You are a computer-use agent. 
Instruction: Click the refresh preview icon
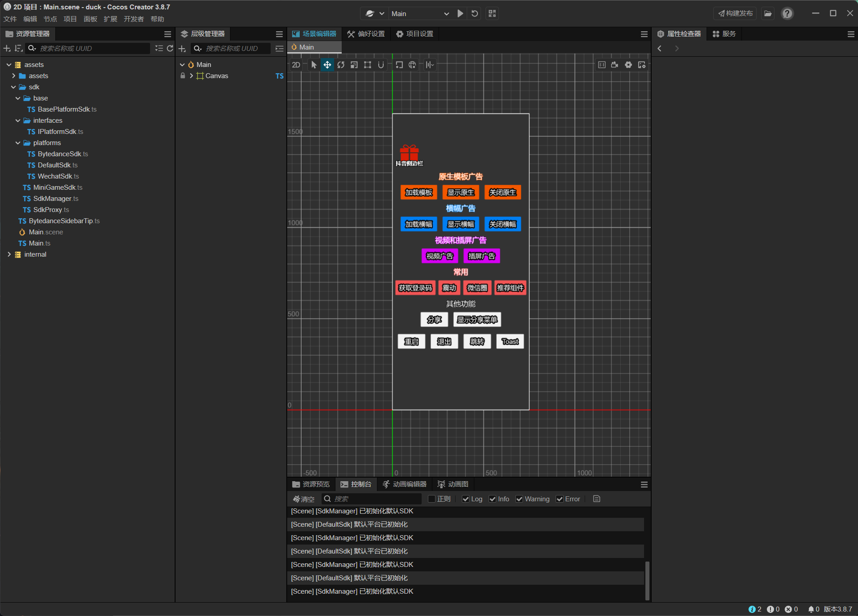[x=475, y=13]
